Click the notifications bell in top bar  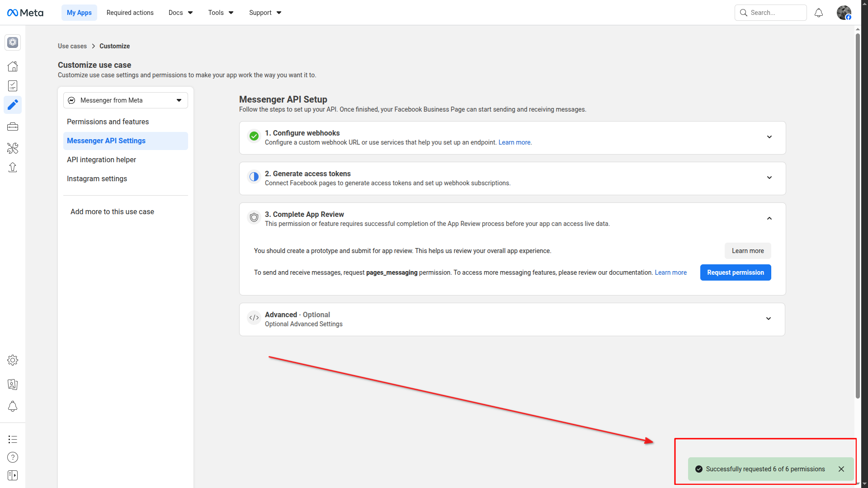click(819, 13)
